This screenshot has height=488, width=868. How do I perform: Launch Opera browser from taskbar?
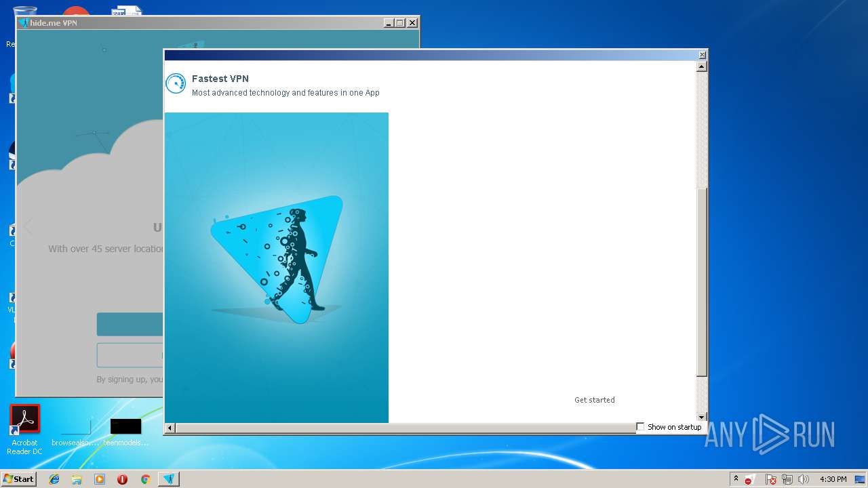coord(122,479)
